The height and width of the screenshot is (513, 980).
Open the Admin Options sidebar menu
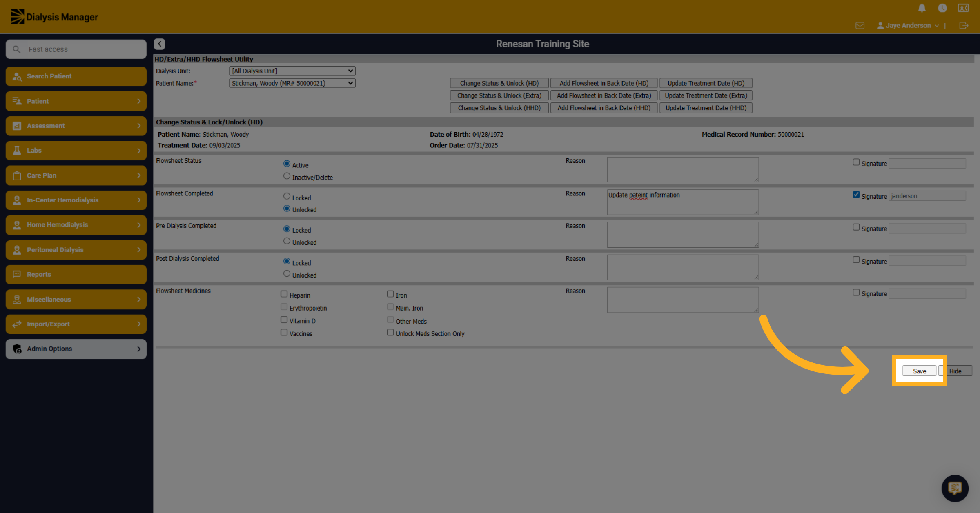(x=76, y=349)
